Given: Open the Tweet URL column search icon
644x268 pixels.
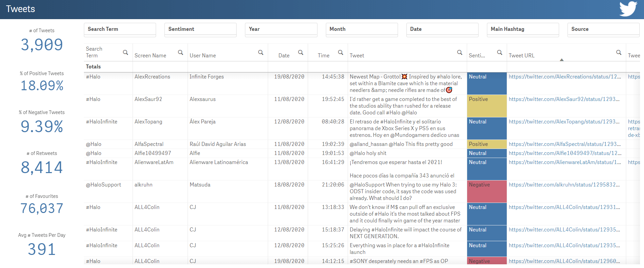Looking at the screenshot, I should [x=619, y=52].
